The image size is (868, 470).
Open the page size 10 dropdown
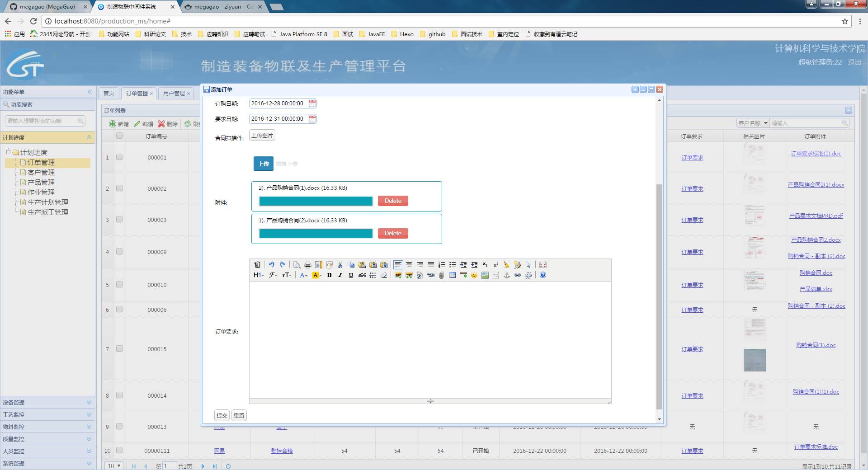114,466
